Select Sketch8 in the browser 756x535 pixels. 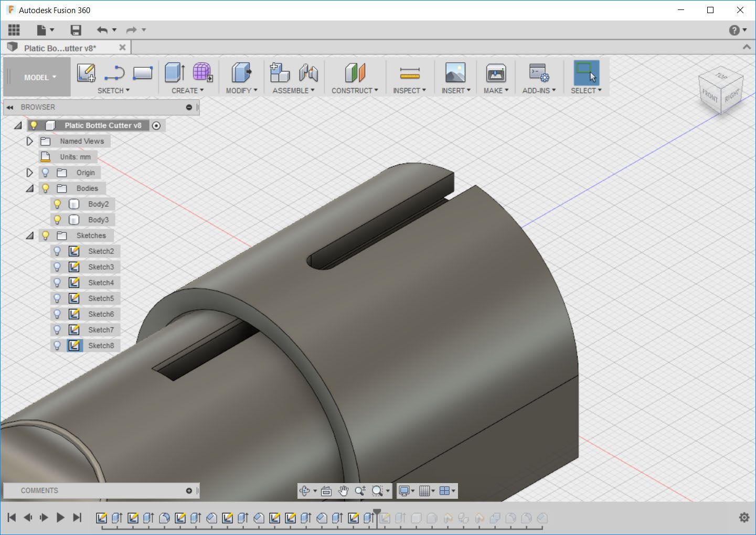click(101, 346)
